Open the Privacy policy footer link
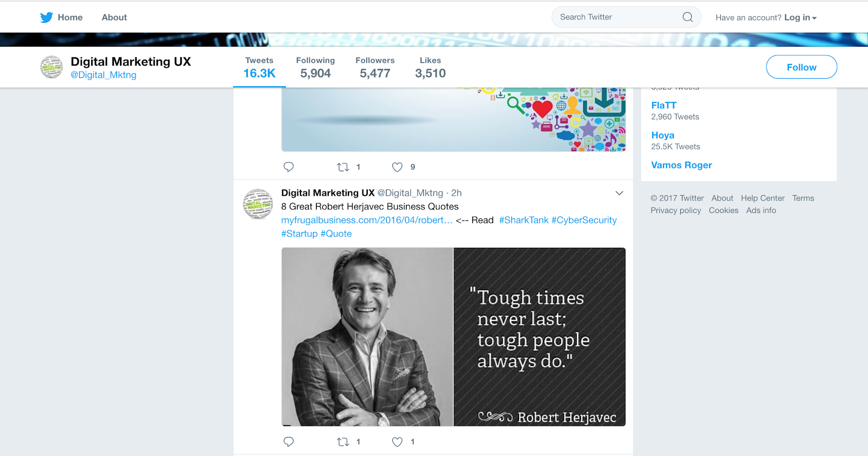 tap(676, 210)
